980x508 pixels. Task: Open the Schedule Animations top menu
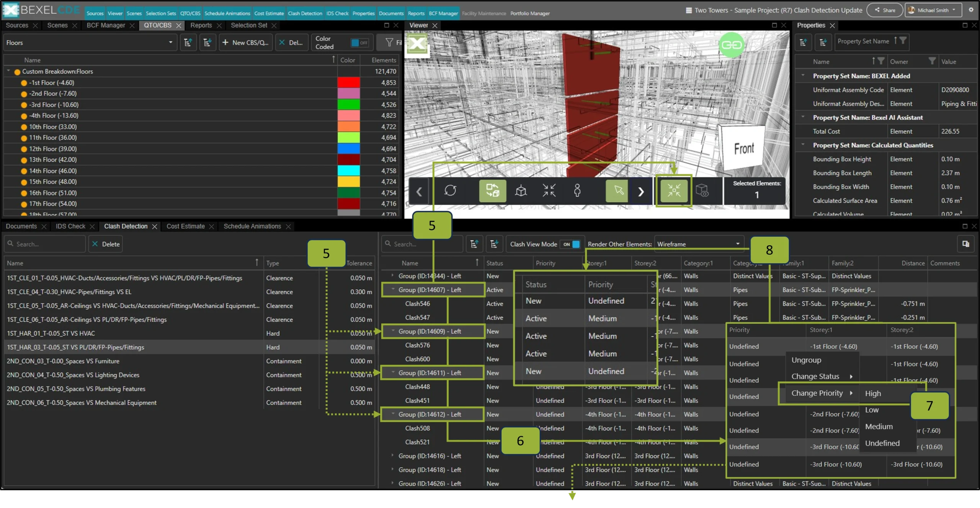[x=227, y=13]
